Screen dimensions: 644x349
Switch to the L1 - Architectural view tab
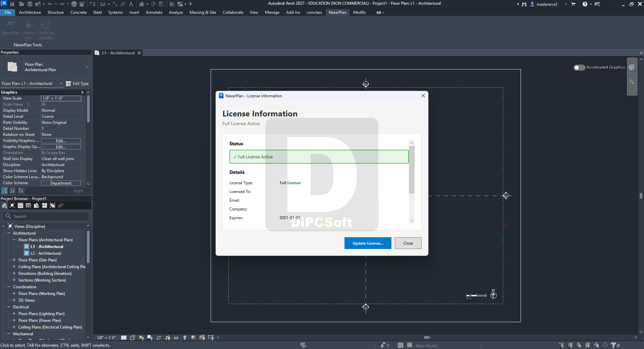click(x=118, y=53)
